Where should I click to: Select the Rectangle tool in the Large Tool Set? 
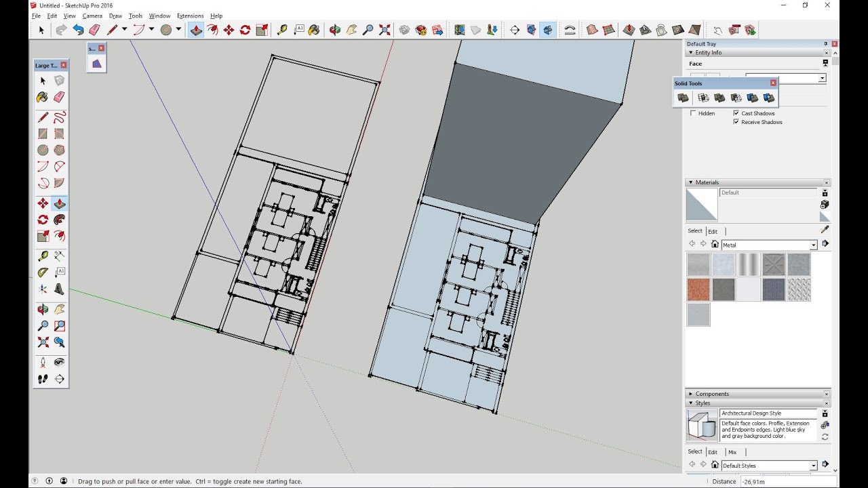point(43,134)
